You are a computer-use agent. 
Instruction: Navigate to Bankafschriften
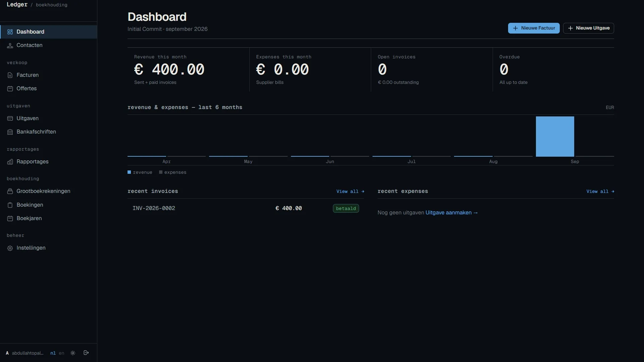coord(49,132)
